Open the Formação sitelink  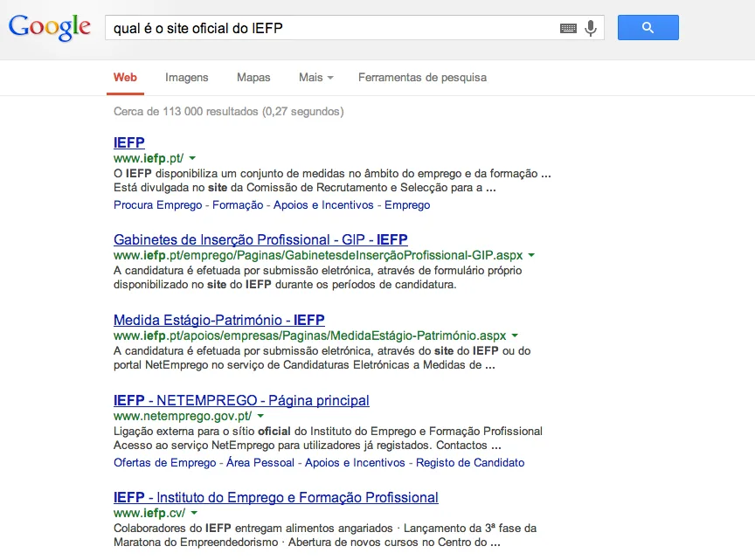[238, 205]
